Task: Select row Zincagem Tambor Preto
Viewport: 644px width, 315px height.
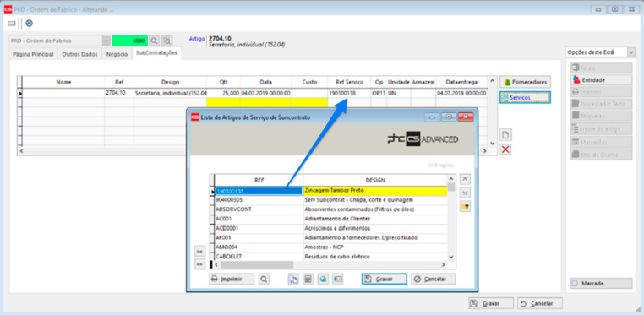Action: [375, 191]
